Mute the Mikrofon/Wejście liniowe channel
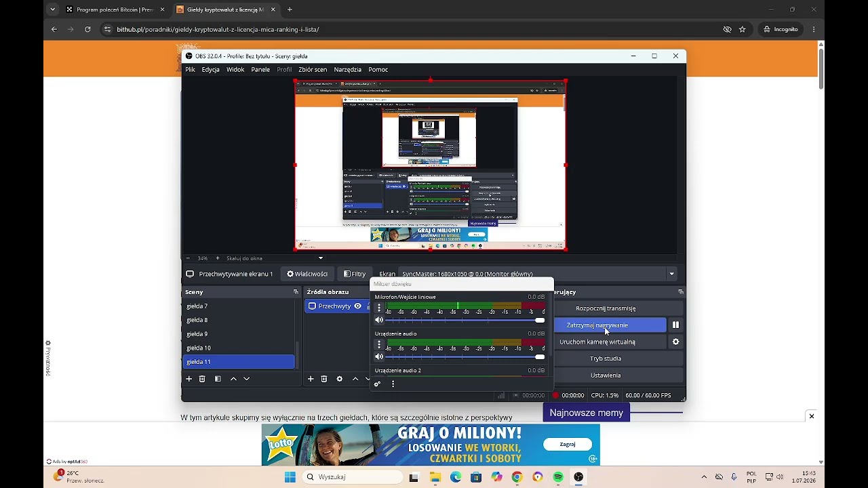Screen dimensions: 868x488 click(x=379, y=320)
